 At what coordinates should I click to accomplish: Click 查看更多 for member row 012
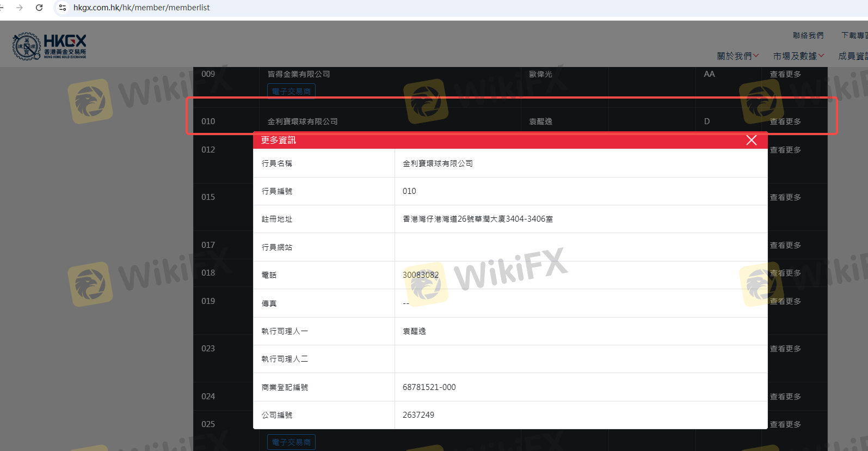click(785, 150)
